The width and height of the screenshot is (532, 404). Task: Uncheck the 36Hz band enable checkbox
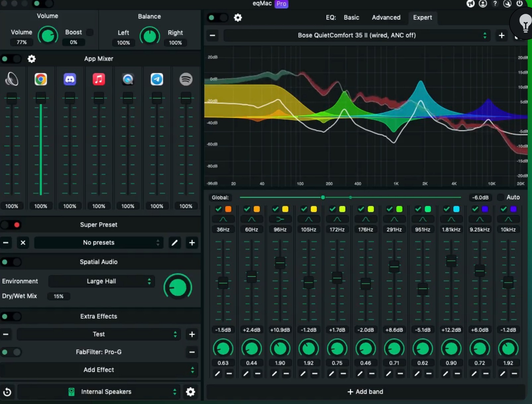218,209
